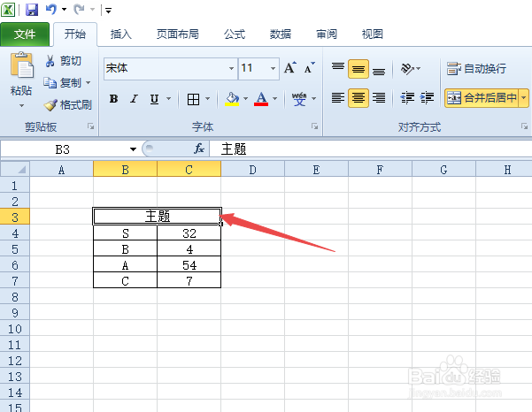Open the 宋体 font name dropdown
The width and height of the screenshot is (532, 412).
click(231, 68)
